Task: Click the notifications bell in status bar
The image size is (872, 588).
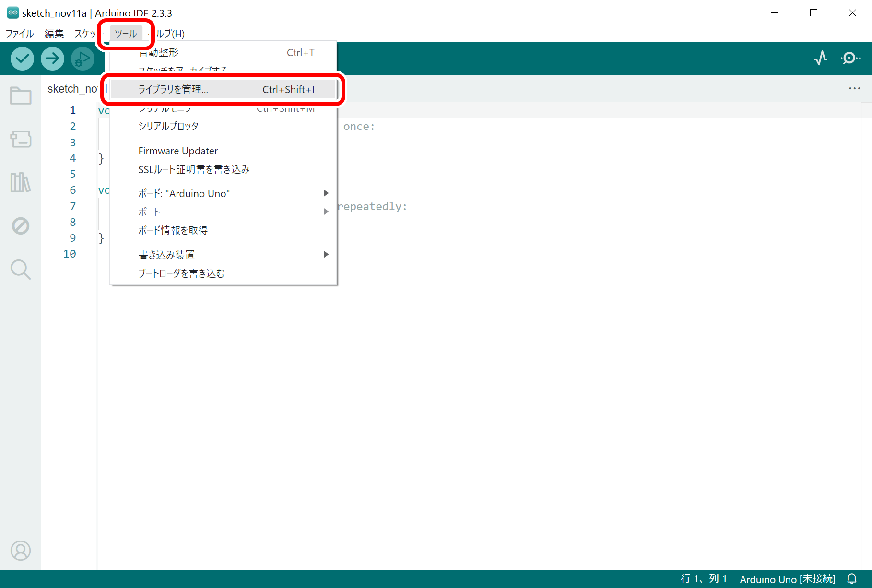Action: [852, 579]
